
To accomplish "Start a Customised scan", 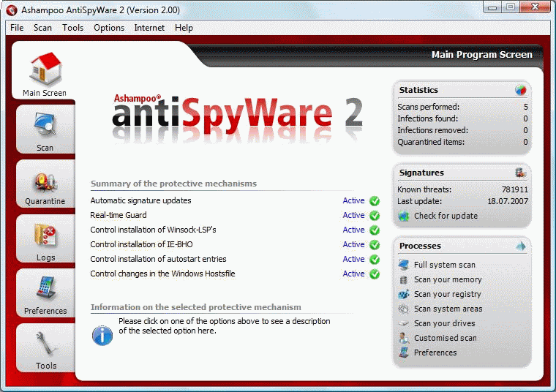I will [446, 338].
